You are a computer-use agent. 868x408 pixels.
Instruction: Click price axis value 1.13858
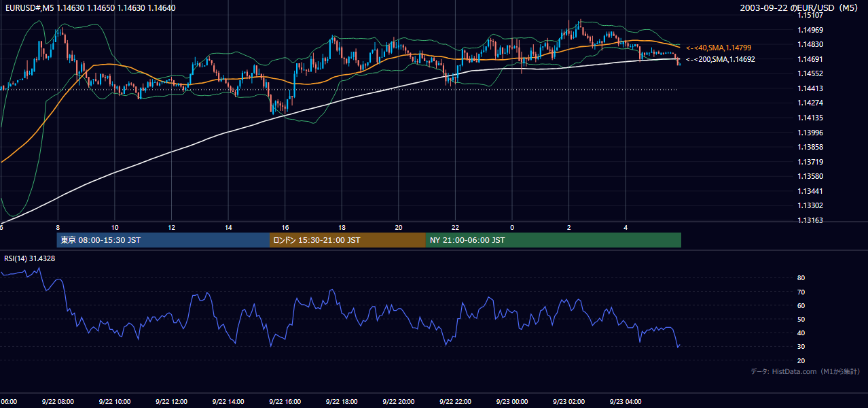[811, 147]
